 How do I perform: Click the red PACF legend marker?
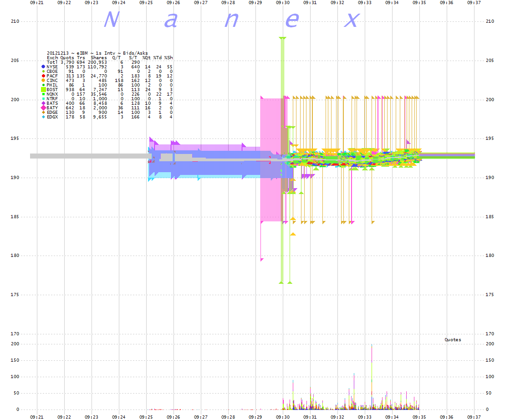pos(43,76)
